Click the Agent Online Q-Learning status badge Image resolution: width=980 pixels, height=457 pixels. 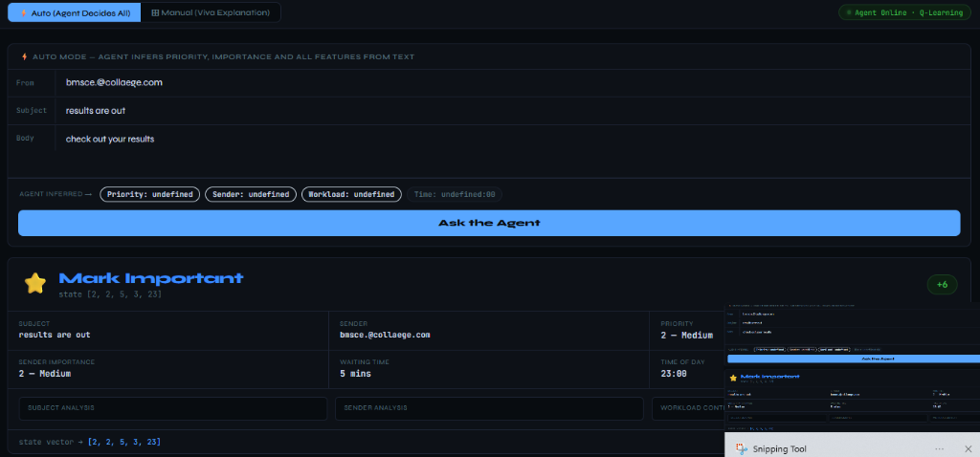coord(904,12)
